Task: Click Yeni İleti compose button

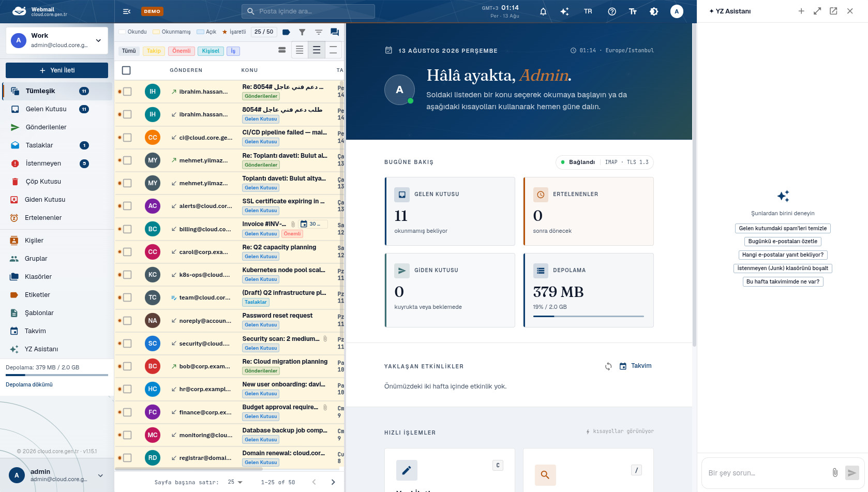Action: [57, 70]
